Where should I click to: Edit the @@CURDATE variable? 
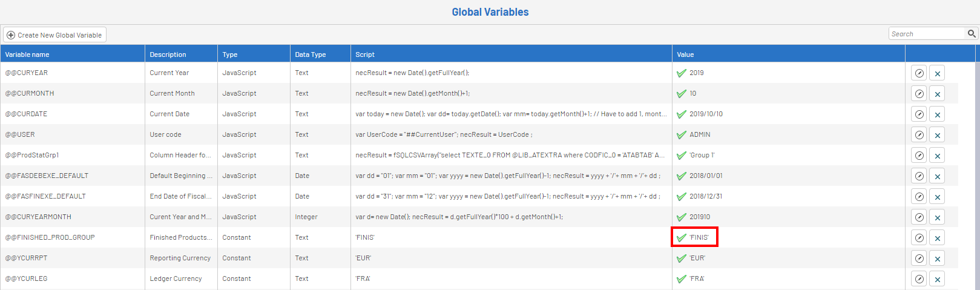click(x=919, y=114)
